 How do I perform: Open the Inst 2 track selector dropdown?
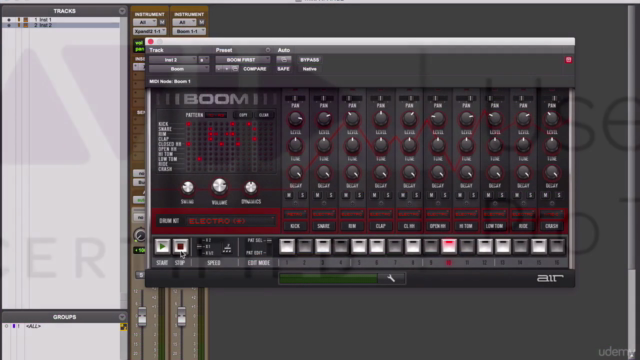click(173, 60)
